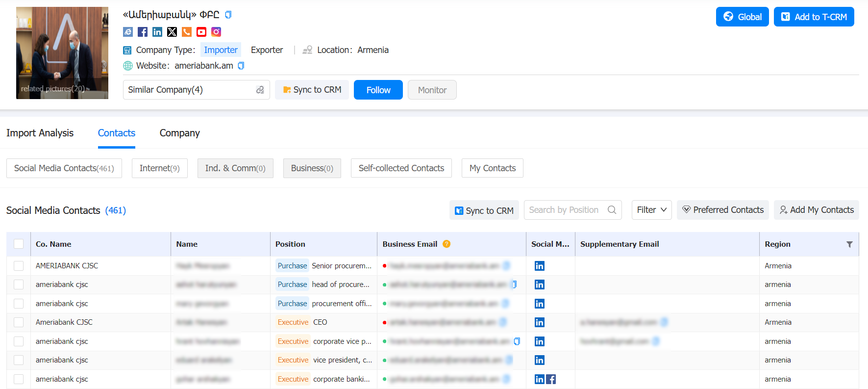This screenshot has width=868, height=389.
Task: Select the Importer company type tag
Action: (221, 50)
